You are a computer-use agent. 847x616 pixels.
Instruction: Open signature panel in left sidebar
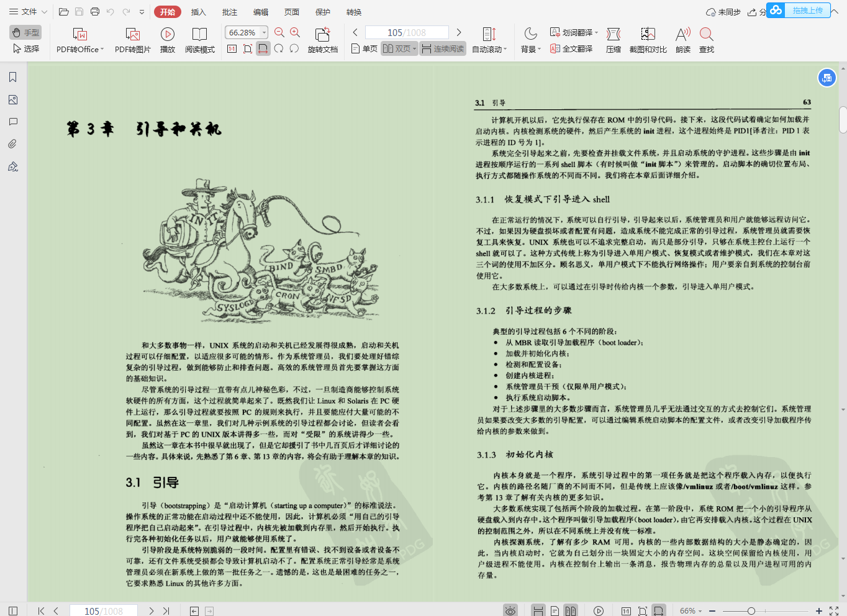click(13, 166)
